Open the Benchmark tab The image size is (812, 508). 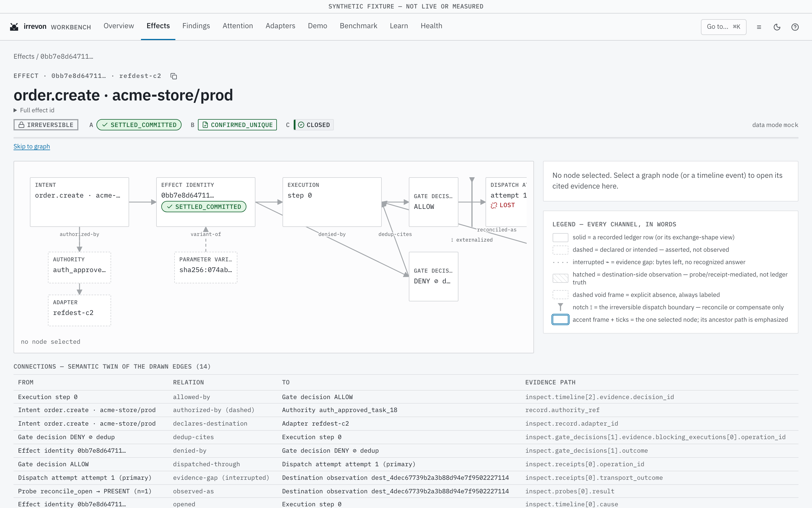[358, 26]
